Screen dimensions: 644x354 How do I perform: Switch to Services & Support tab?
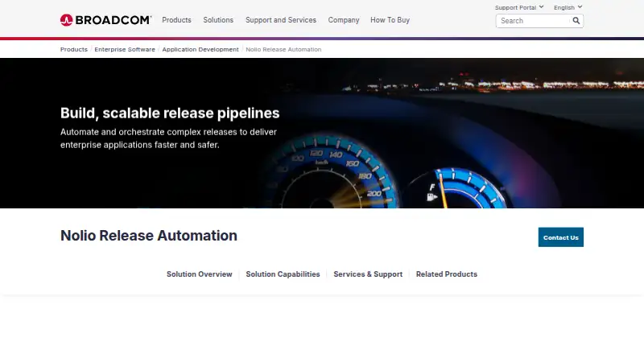pos(368,274)
